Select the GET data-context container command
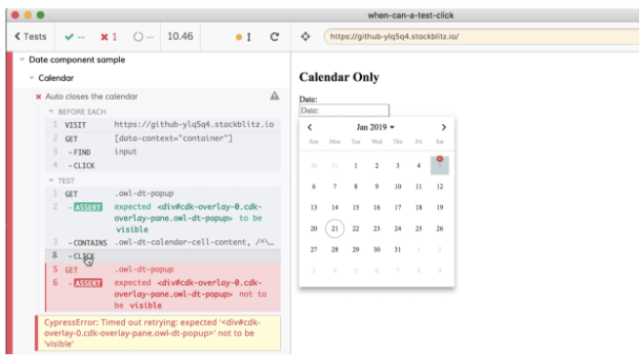The height and width of the screenshot is (364, 644). (x=163, y=139)
